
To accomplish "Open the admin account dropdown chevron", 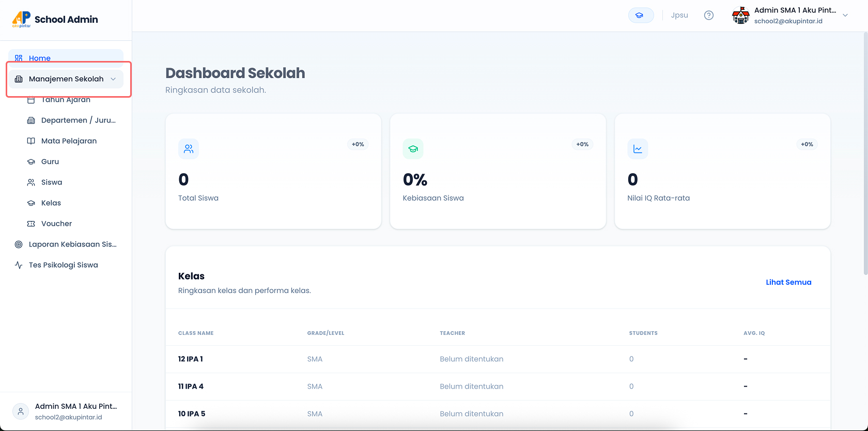I will pos(845,16).
